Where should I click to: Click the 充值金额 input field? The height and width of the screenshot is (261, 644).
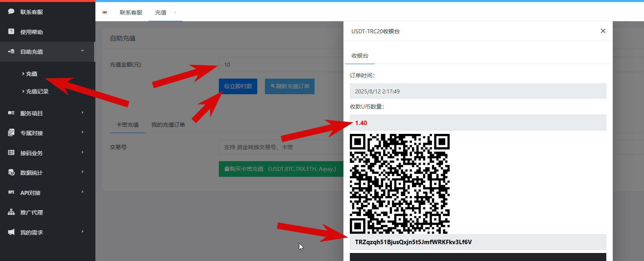[281, 65]
